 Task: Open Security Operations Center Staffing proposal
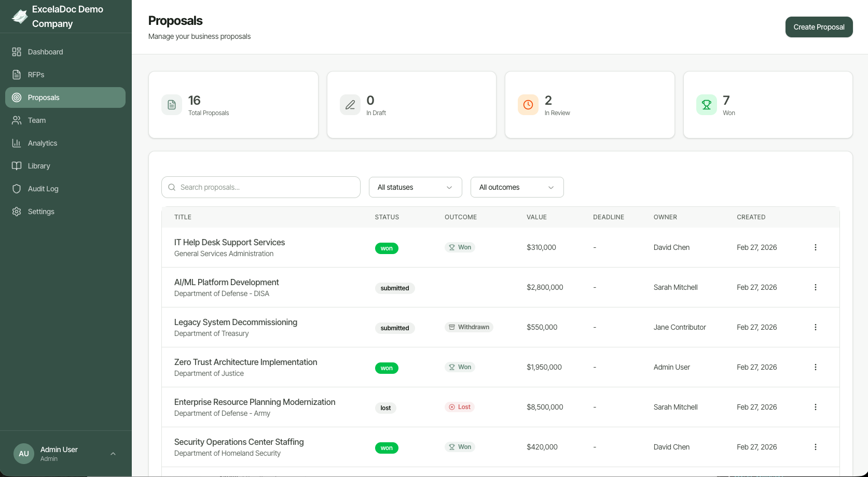coord(239,442)
